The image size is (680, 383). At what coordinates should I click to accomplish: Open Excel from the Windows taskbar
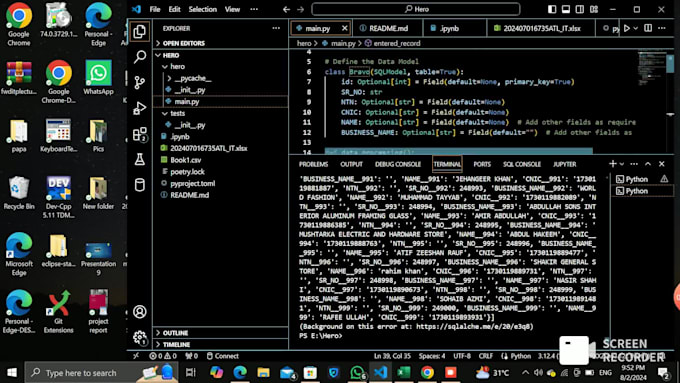(404, 373)
